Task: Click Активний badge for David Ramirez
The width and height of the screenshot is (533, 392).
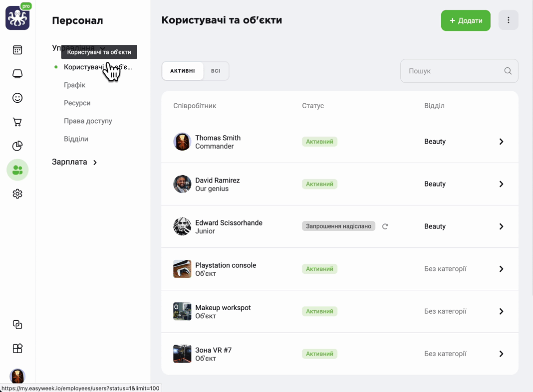Action: pos(319,184)
